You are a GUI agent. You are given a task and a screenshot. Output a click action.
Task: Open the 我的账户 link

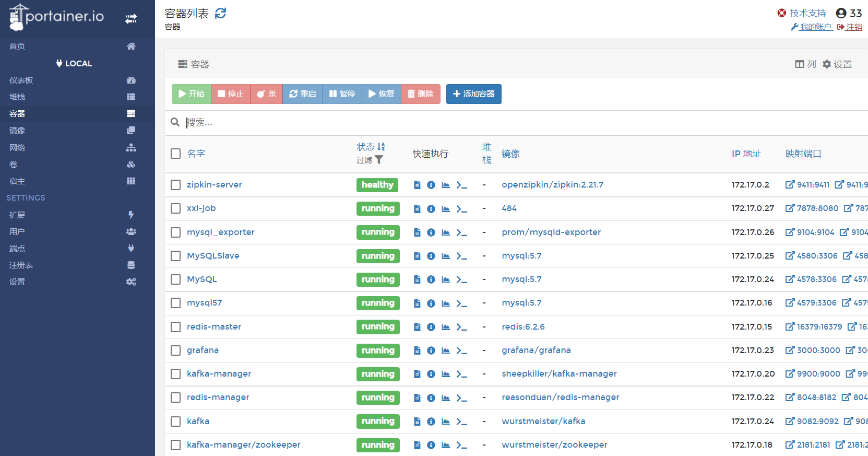pos(812,27)
